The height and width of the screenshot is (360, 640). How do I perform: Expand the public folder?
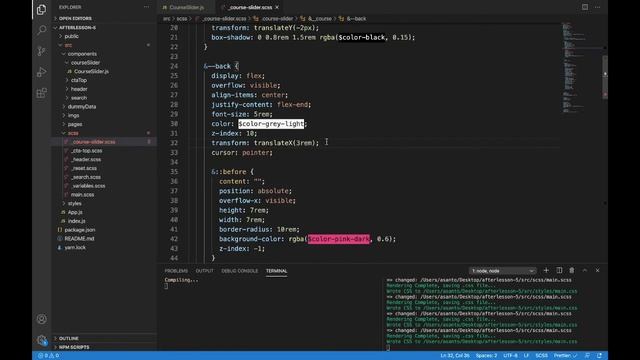point(71,36)
